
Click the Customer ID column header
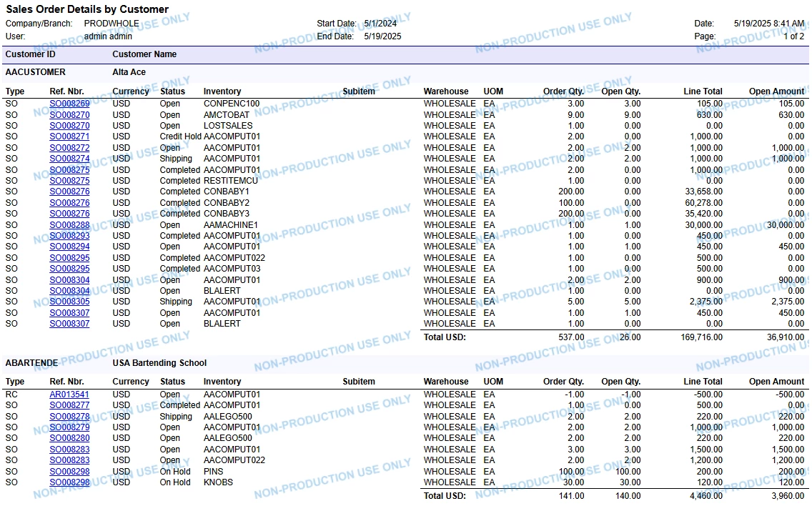pyautogui.click(x=31, y=54)
